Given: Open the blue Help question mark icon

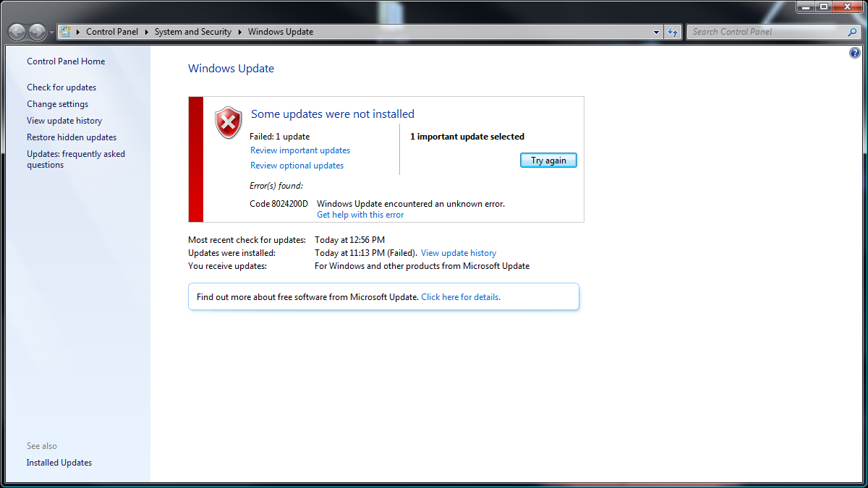Looking at the screenshot, I should point(856,53).
